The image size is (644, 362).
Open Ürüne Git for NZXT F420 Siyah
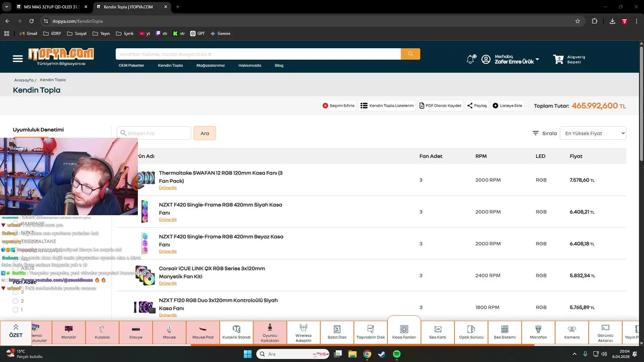click(168, 220)
